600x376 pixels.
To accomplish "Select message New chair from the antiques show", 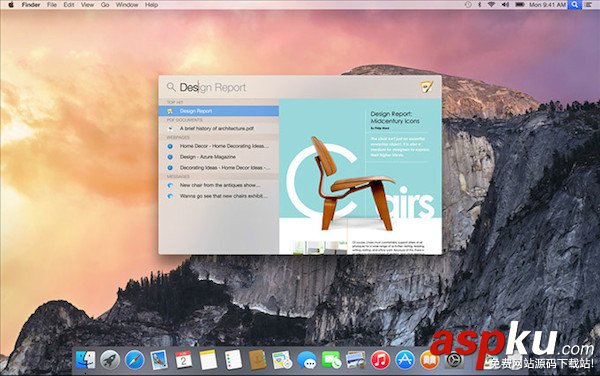I will (218, 185).
